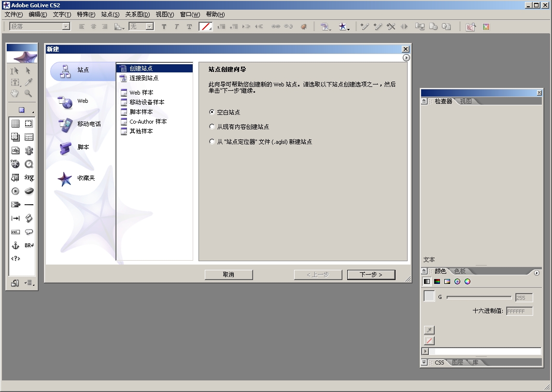
Task: Click the eyedropper button in color panel
Action: click(x=429, y=330)
